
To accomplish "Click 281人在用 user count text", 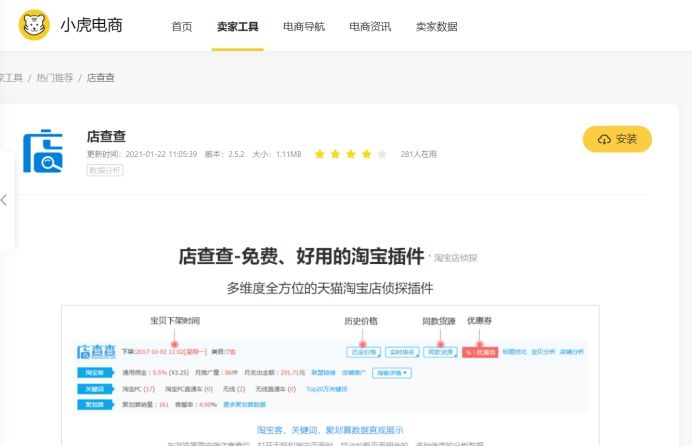I will (419, 154).
